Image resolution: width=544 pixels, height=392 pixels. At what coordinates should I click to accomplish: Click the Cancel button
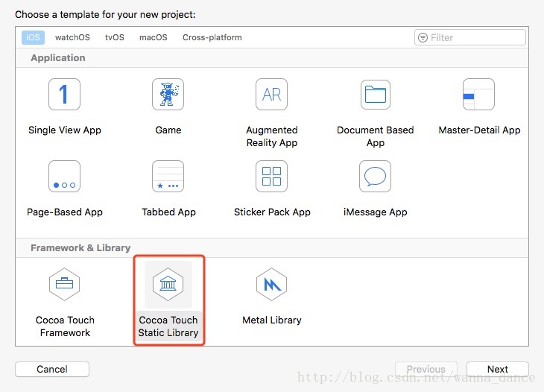[x=52, y=369]
